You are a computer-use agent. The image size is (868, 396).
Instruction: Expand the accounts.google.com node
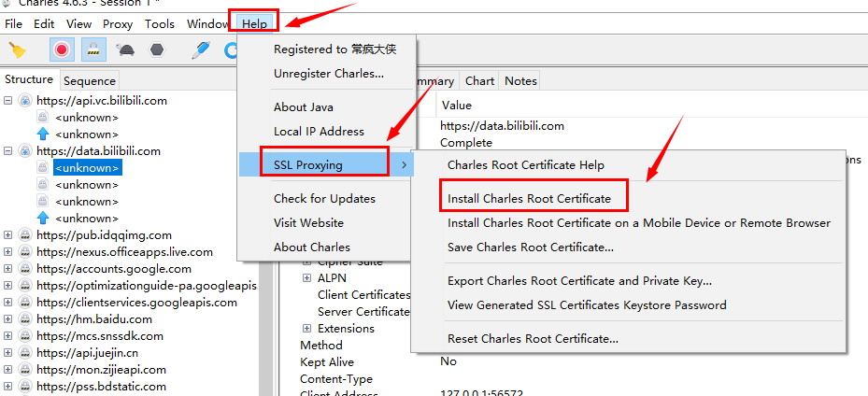tap(7, 269)
